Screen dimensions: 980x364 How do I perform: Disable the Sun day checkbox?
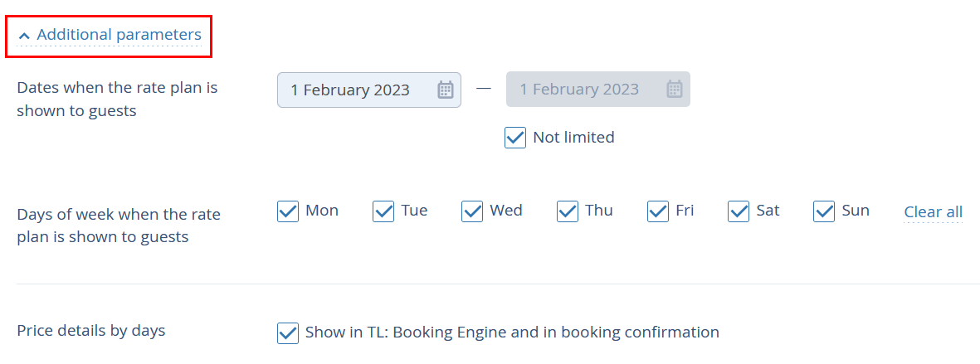pyautogui.click(x=824, y=211)
